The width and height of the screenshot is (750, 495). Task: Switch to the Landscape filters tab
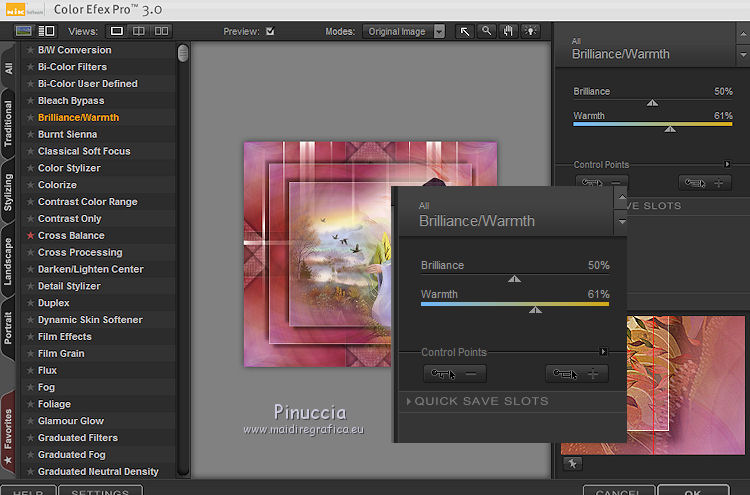[8, 261]
